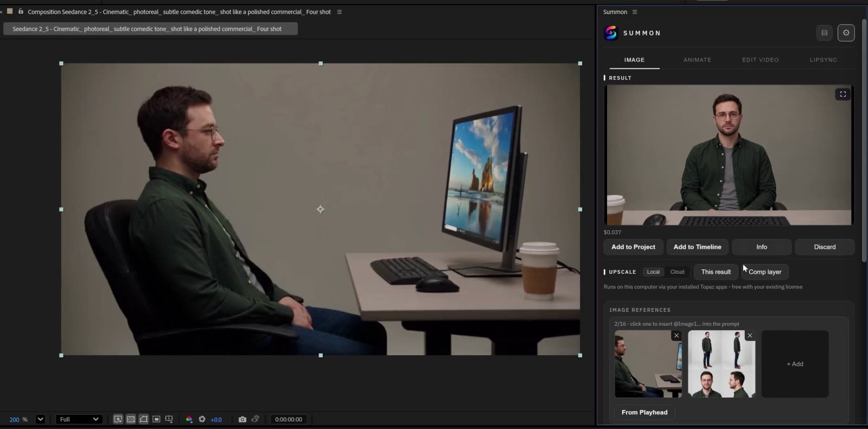Open the composition panel hamburger menu
This screenshot has width=868, height=429.
click(340, 12)
